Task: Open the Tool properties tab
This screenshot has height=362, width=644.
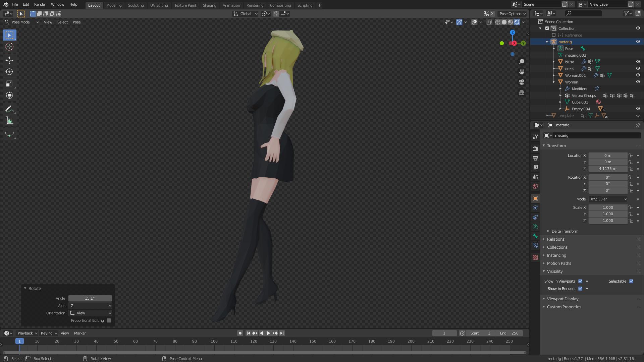Action: [x=535, y=137]
